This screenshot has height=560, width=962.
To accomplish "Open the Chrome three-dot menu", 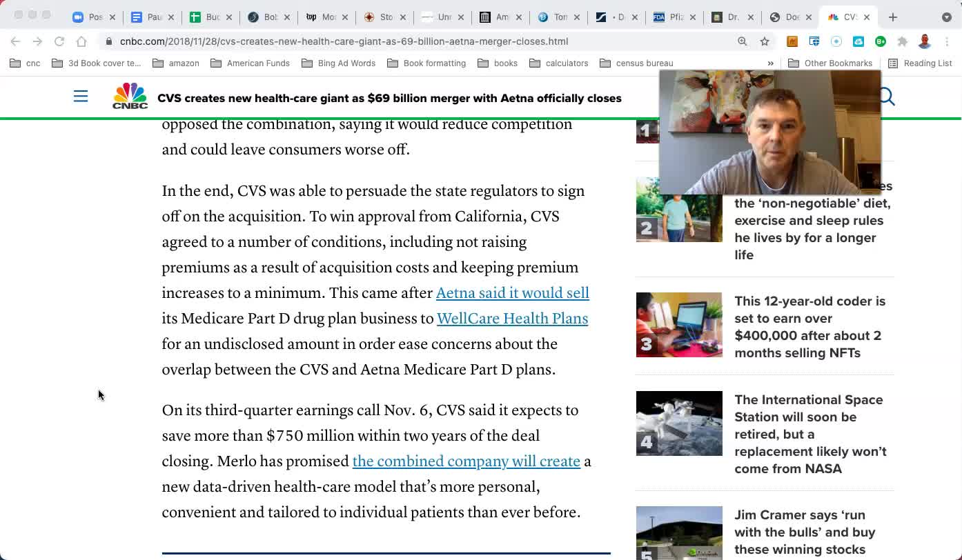I will pyautogui.click(x=947, y=41).
